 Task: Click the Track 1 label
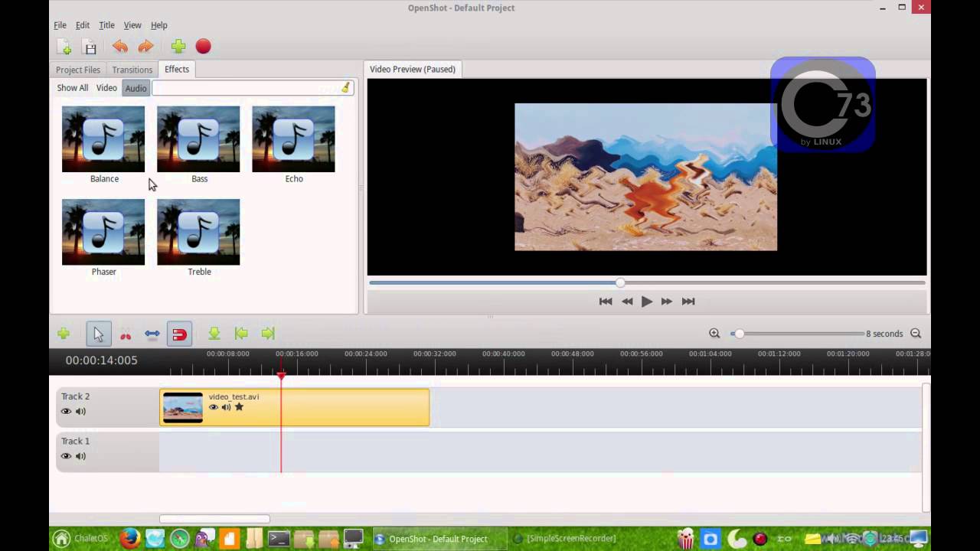coord(76,441)
